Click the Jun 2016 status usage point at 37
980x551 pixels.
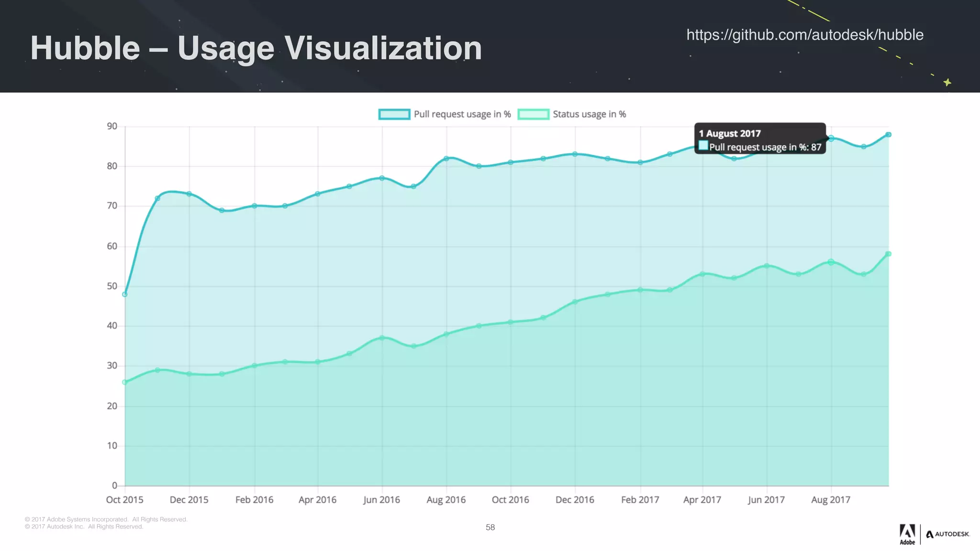click(x=382, y=338)
